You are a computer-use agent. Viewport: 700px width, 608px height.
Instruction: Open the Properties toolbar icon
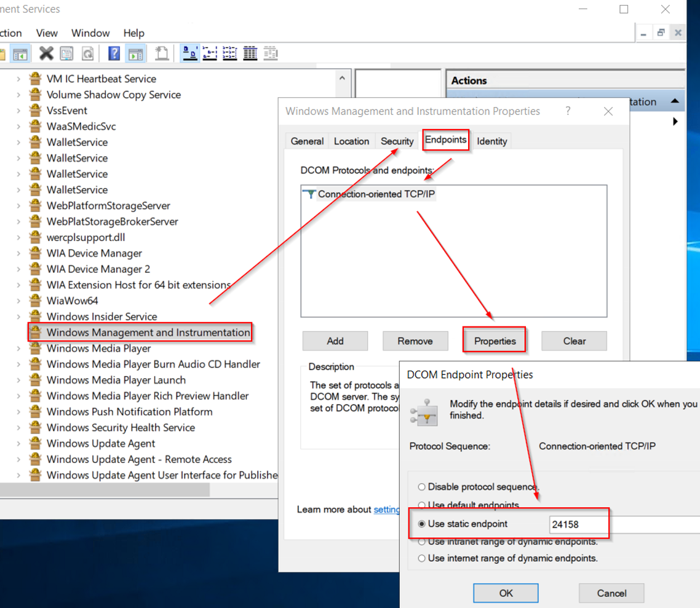click(66, 53)
